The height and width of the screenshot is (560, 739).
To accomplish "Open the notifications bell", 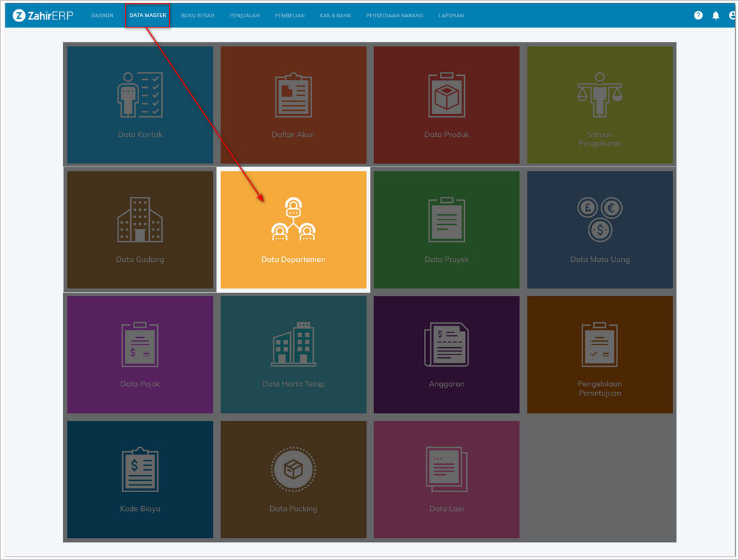I will point(715,15).
